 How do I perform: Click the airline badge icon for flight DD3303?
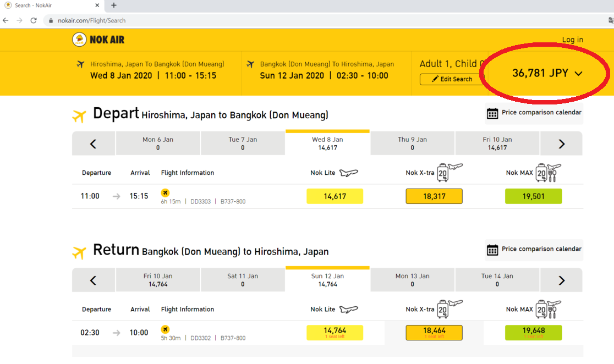(165, 192)
